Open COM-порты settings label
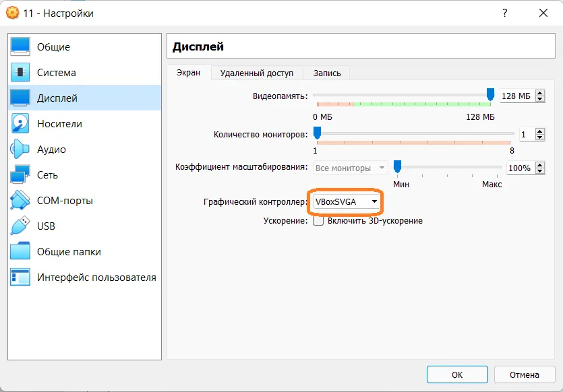The height and width of the screenshot is (392, 563). tap(65, 201)
